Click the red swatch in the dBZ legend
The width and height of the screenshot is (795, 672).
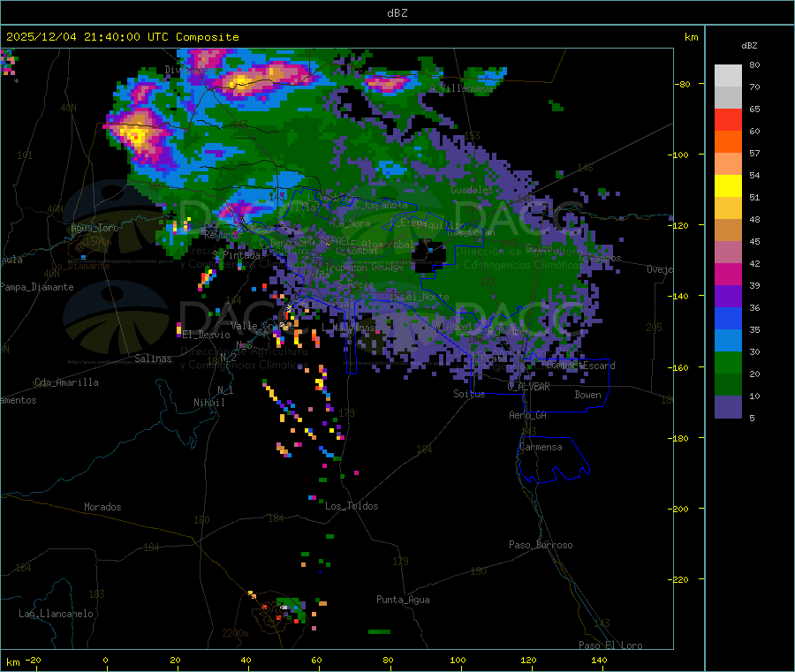(728, 119)
